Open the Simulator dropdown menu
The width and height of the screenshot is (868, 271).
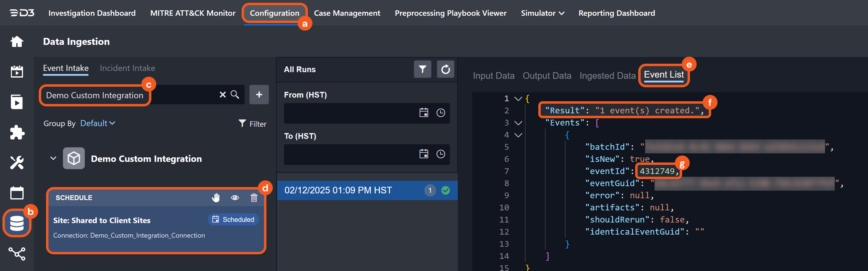coord(542,13)
